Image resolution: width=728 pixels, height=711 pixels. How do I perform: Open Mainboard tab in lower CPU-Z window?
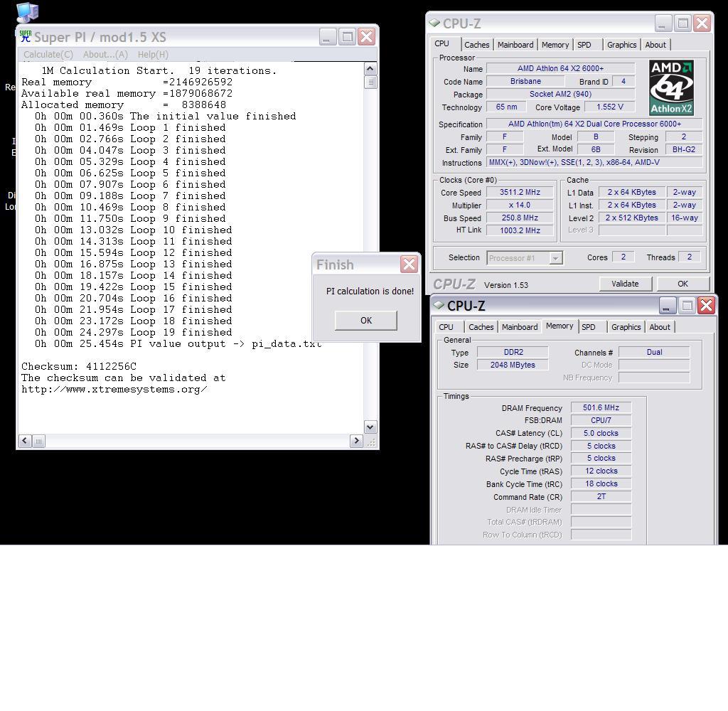tap(520, 327)
